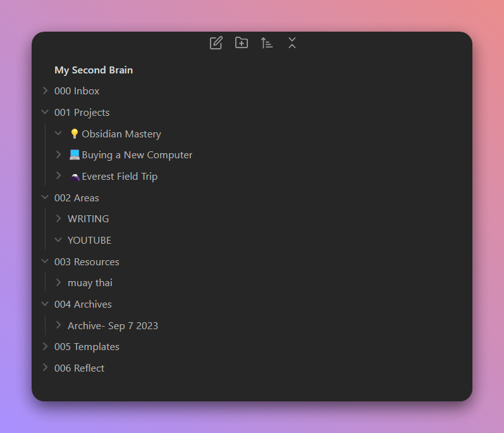Create a new note with the pencil icon
This screenshot has height=433, width=504.
pos(216,43)
